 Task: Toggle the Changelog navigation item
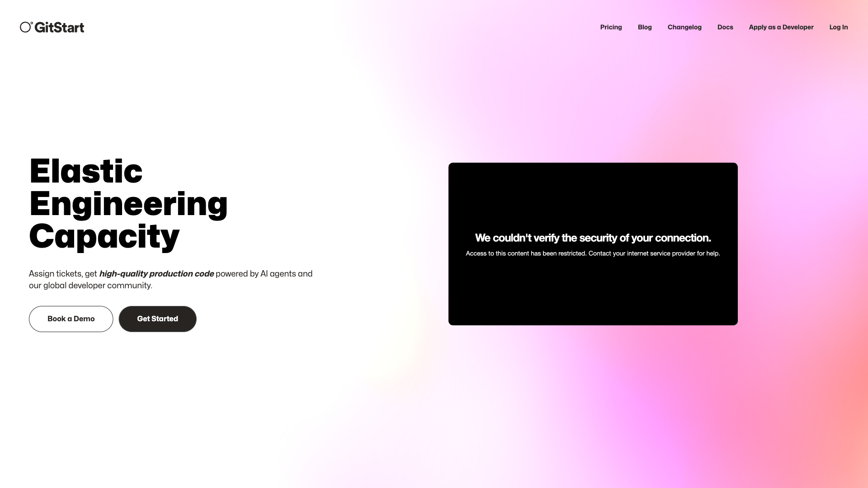(x=684, y=27)
